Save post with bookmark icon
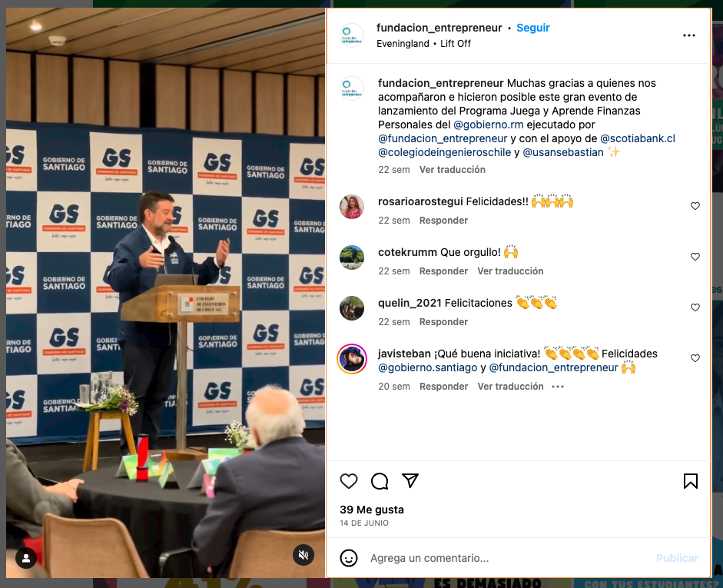This screenshot has height=588, width=723. pos(690,481)
